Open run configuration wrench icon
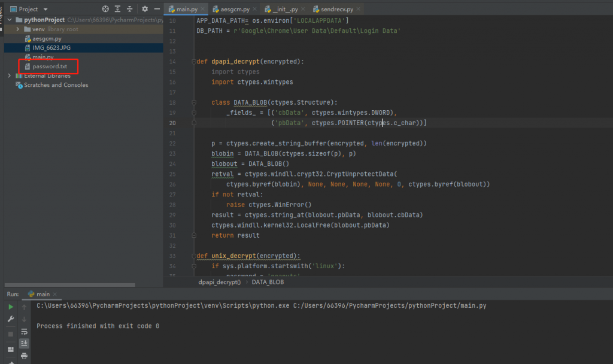 [10, 319]
